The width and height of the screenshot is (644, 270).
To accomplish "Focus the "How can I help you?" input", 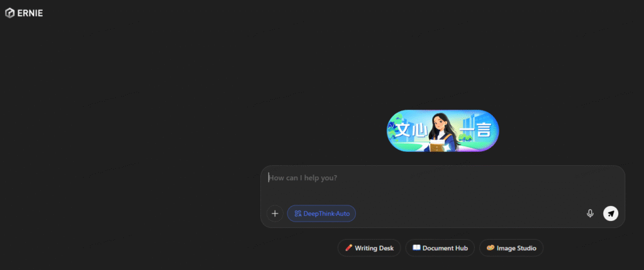I will (x=443, y=185).
